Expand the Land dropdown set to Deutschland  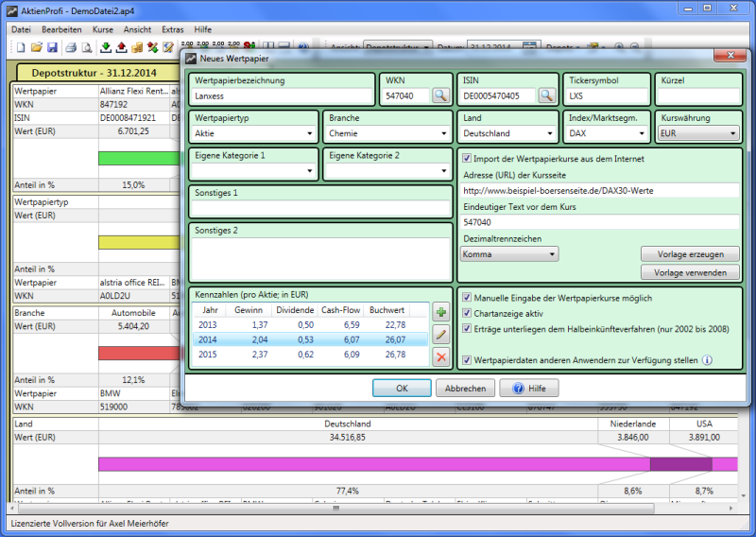tap(506, 134)
